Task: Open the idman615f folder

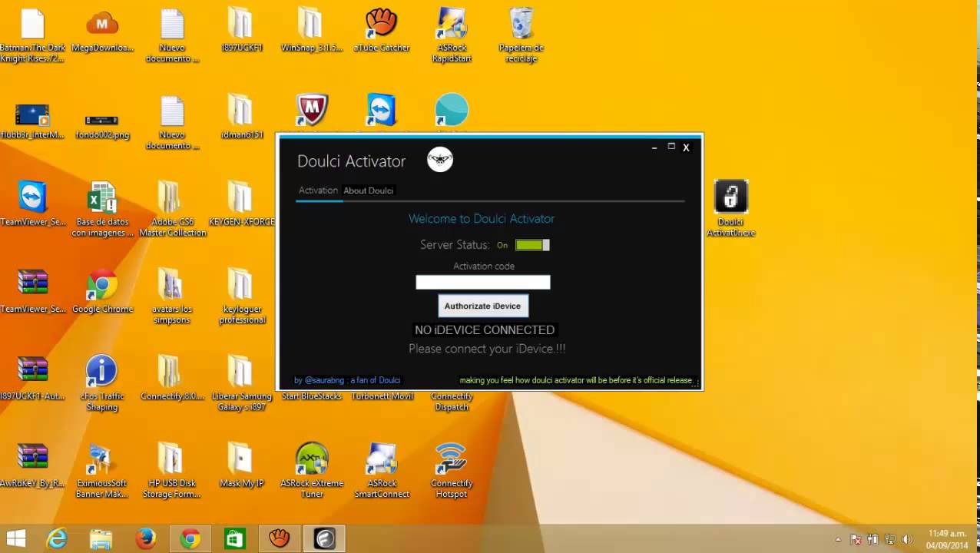Action: (x=241, y=118)
